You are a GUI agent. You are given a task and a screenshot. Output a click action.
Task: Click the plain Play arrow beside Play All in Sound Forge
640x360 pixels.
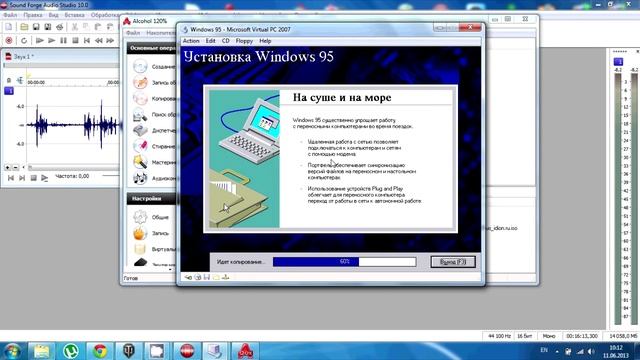[x=51, y=40]
